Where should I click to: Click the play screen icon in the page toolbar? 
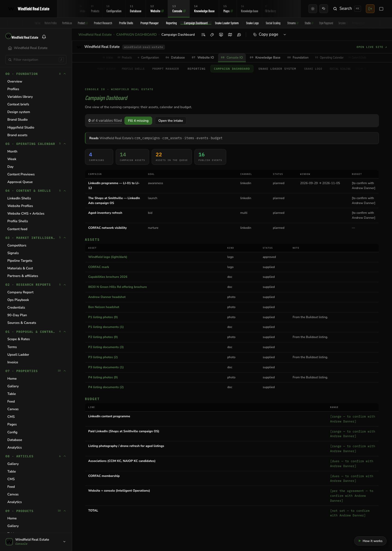(221, 35)
